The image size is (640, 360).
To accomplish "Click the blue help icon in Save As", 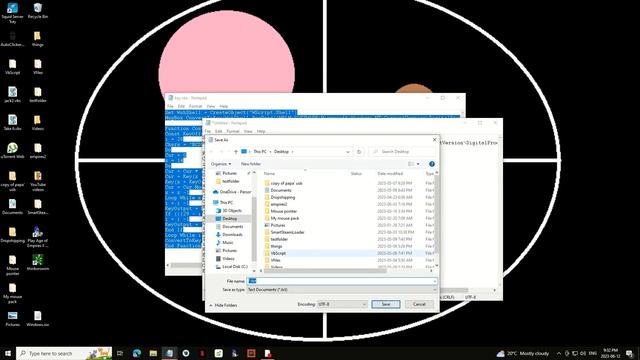I will tap(431, 164).
